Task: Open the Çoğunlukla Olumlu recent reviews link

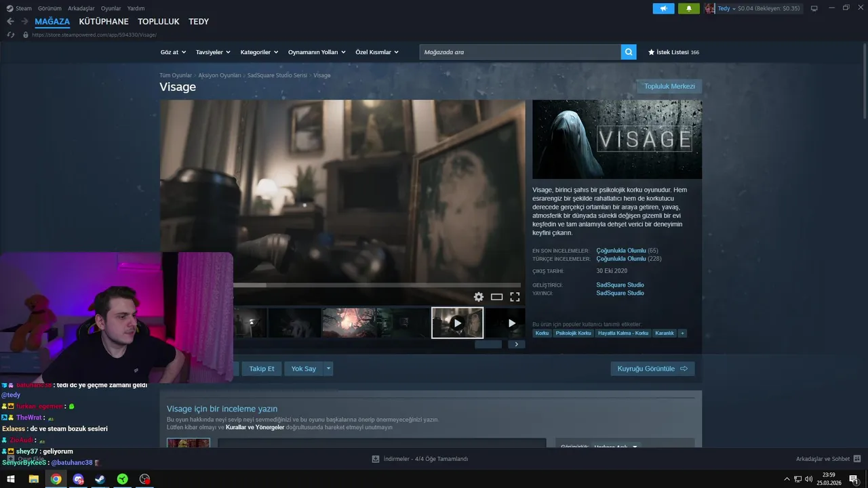Action: click(621, 251)
